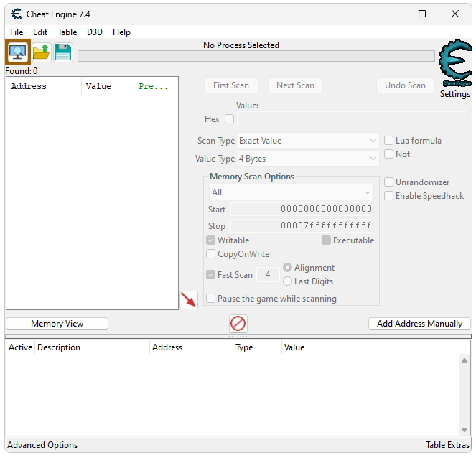Click the address table Address column header
The width and height of the screenshot is (476, 458).
192,347
